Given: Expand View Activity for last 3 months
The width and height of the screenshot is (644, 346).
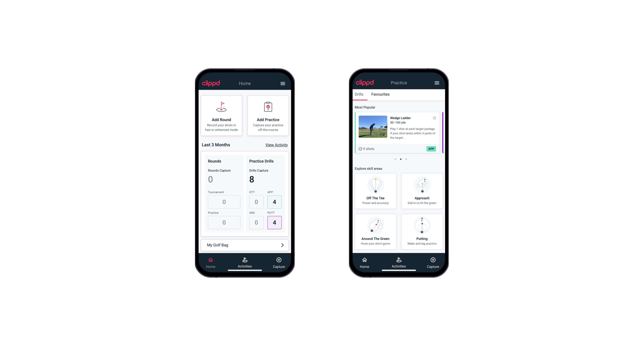Looking at the screenshot, I should pos(276,145).
